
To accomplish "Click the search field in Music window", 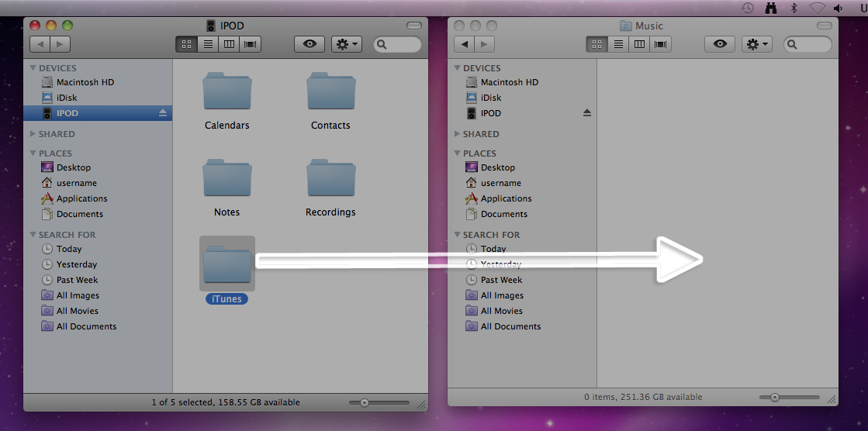I will click(807, 44).
